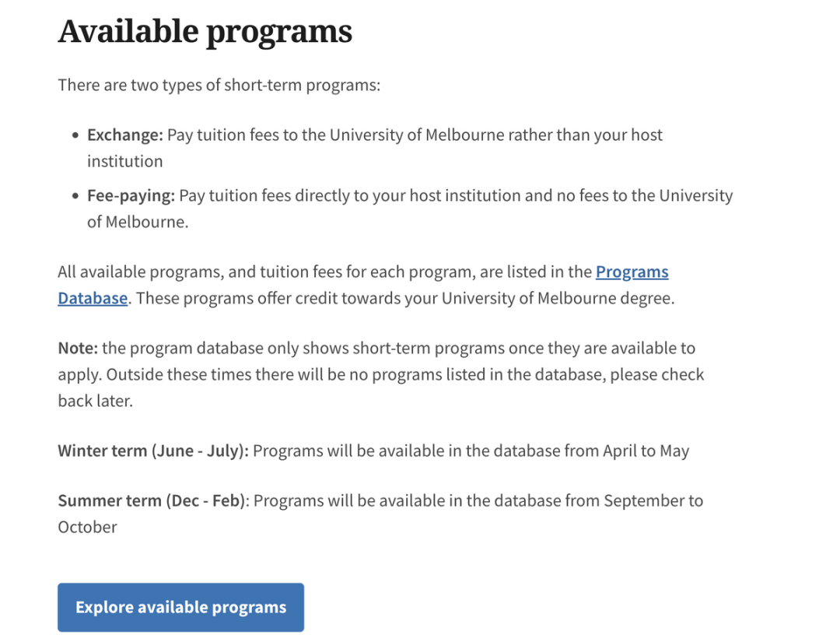The image size is (840, 635).
Task: Click the word October
Action: (87, 527)
